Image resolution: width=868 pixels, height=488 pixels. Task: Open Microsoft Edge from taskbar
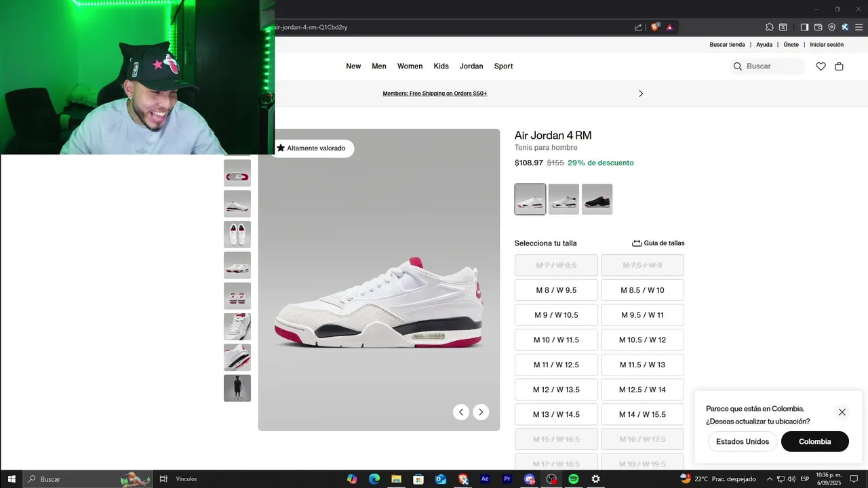[x=374, y=479]
